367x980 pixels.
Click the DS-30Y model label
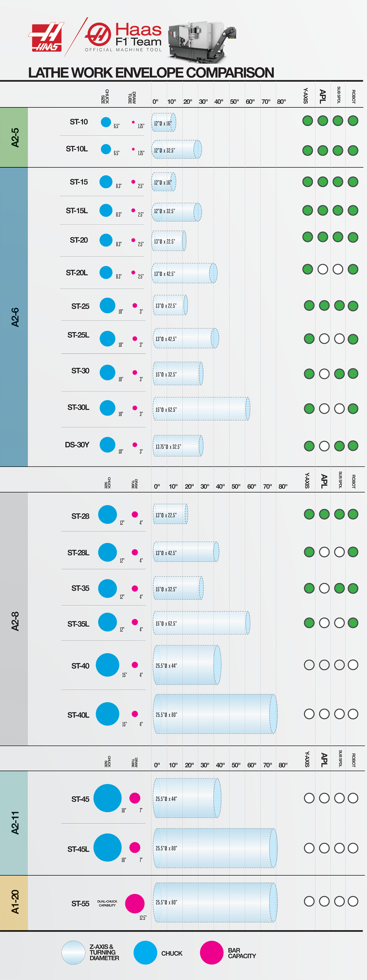click(77, 445)
